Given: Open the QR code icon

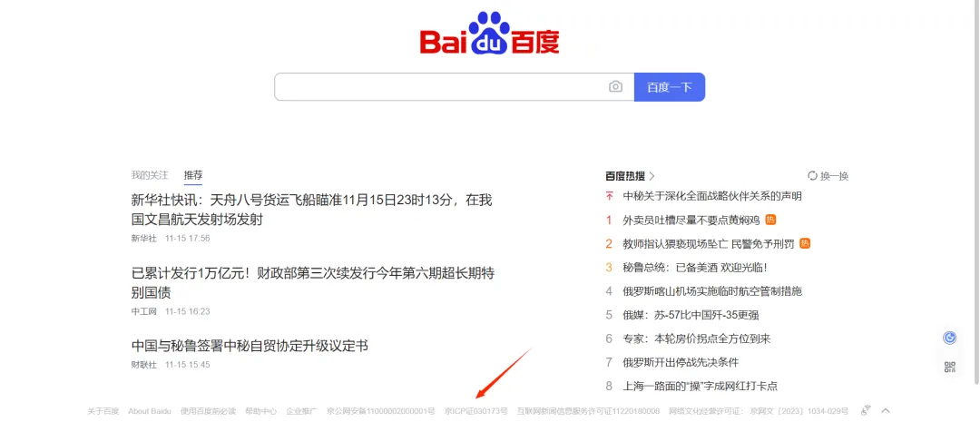Looking at the screenshot, I should click(x=949, y=367).
